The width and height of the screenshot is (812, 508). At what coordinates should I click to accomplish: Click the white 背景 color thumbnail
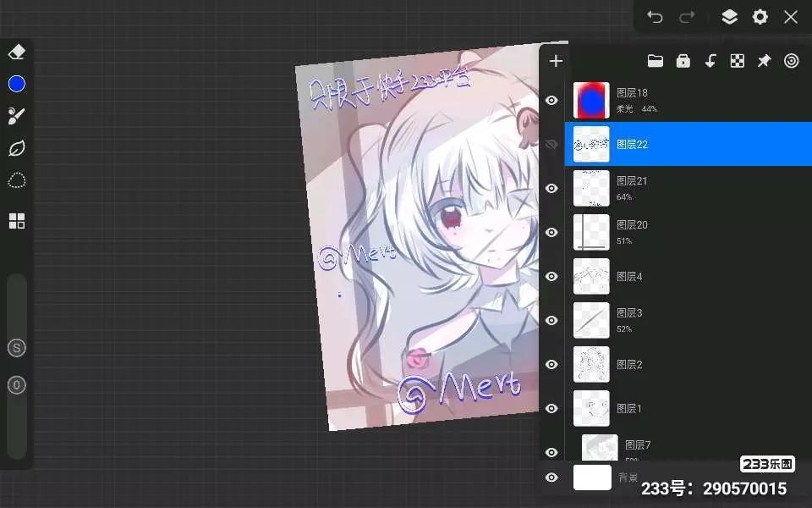[592, 478]
